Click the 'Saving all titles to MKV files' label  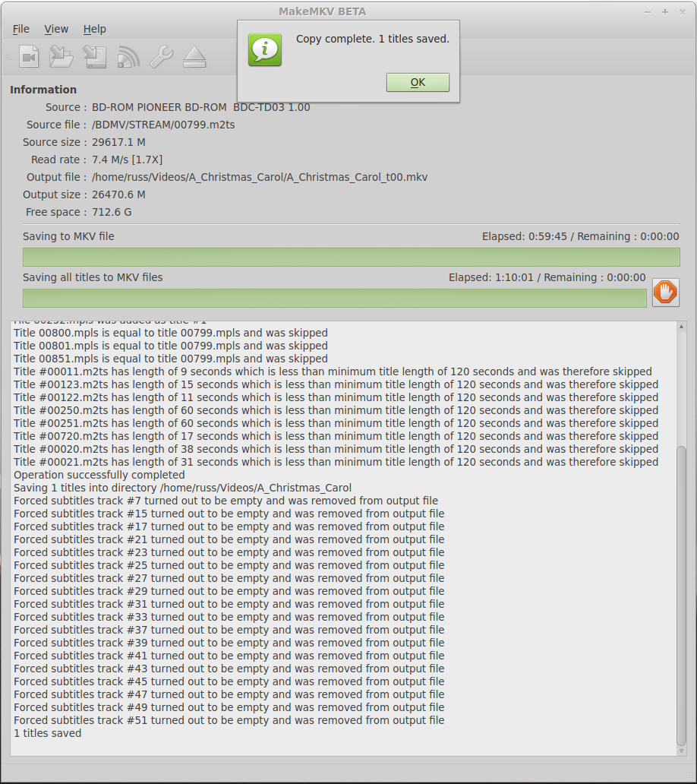coord(93,277)
